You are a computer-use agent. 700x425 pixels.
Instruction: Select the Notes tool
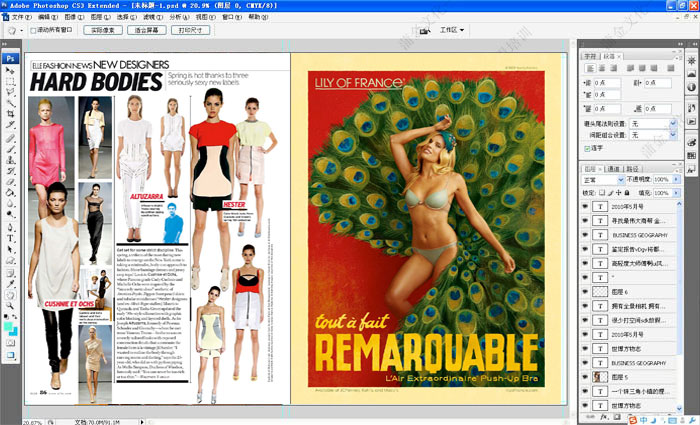pos(10,273)
